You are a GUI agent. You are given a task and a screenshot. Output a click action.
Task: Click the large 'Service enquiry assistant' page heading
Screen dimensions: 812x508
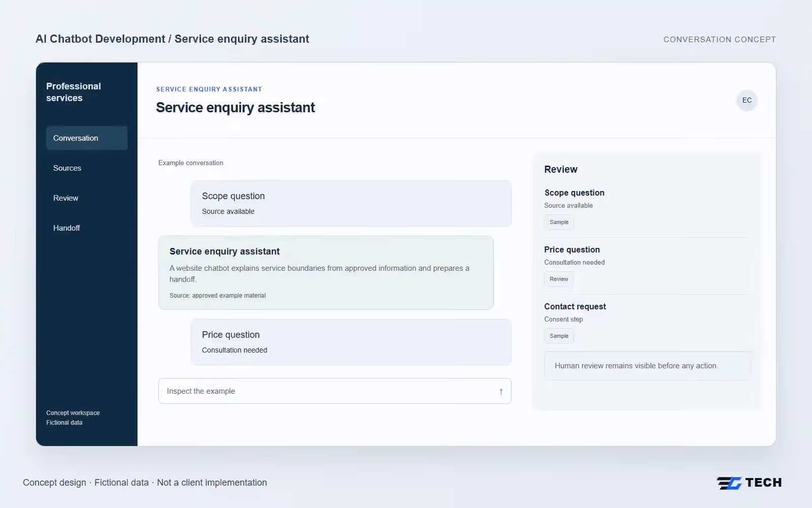tap(235, 108)
